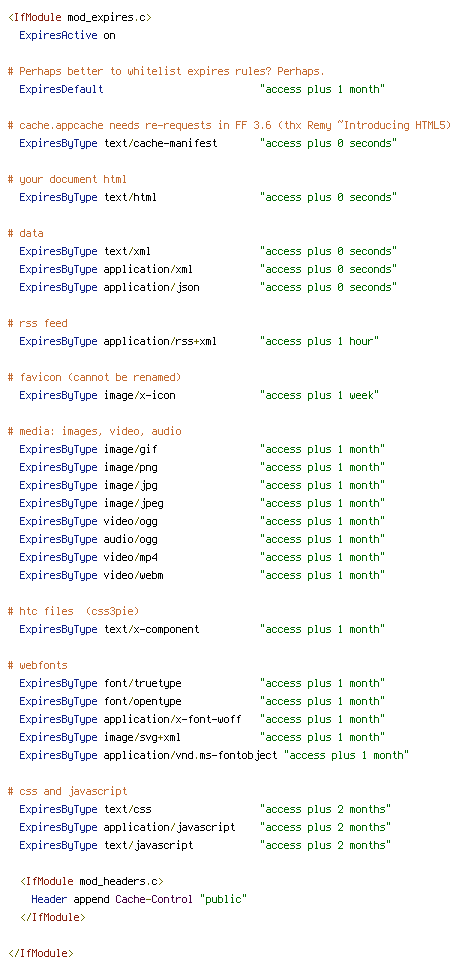Click the cache.appcache comment line
The image size is (460, 970).
[x=229, y=126]
